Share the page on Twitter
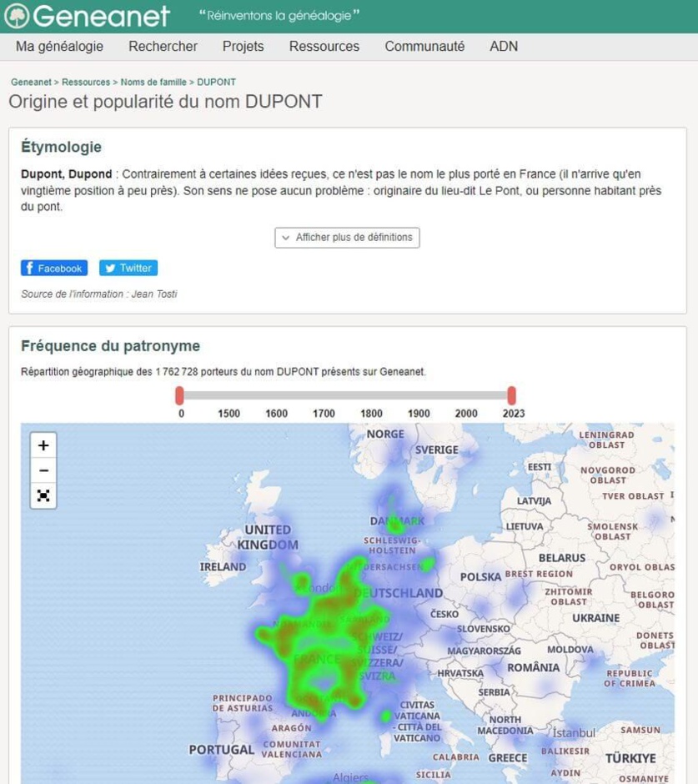This screenshot has height=784, width=698. coord(128,269)
